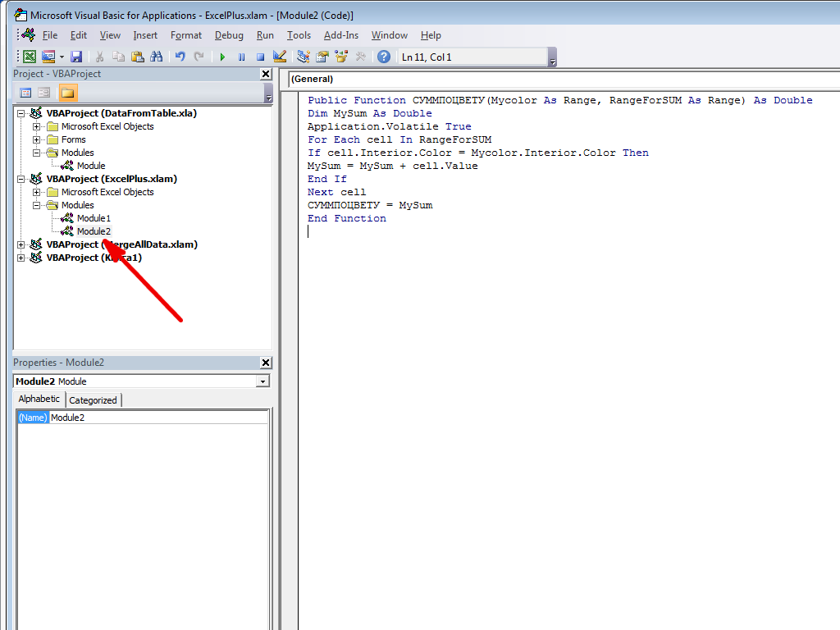The image size is (840, 630).
Task: Open Visual Basic Help question mark icon
Action: point(384,57)
